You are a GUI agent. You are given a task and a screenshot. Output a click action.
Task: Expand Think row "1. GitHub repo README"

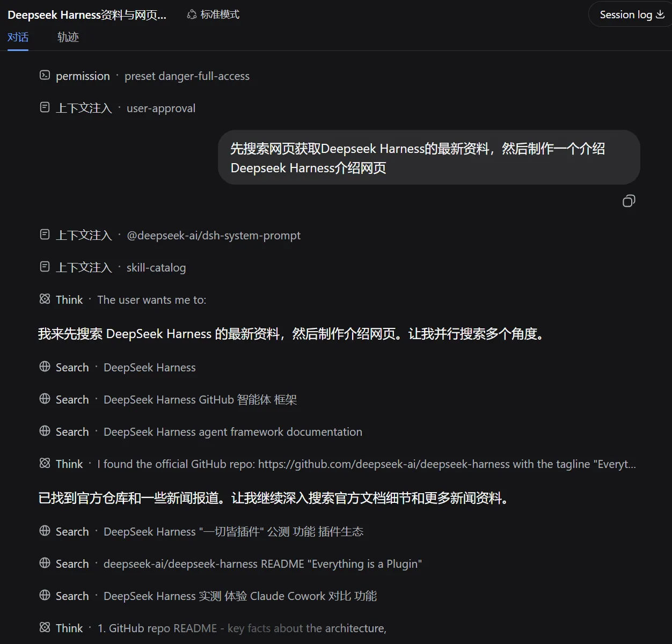click(213, 628)
